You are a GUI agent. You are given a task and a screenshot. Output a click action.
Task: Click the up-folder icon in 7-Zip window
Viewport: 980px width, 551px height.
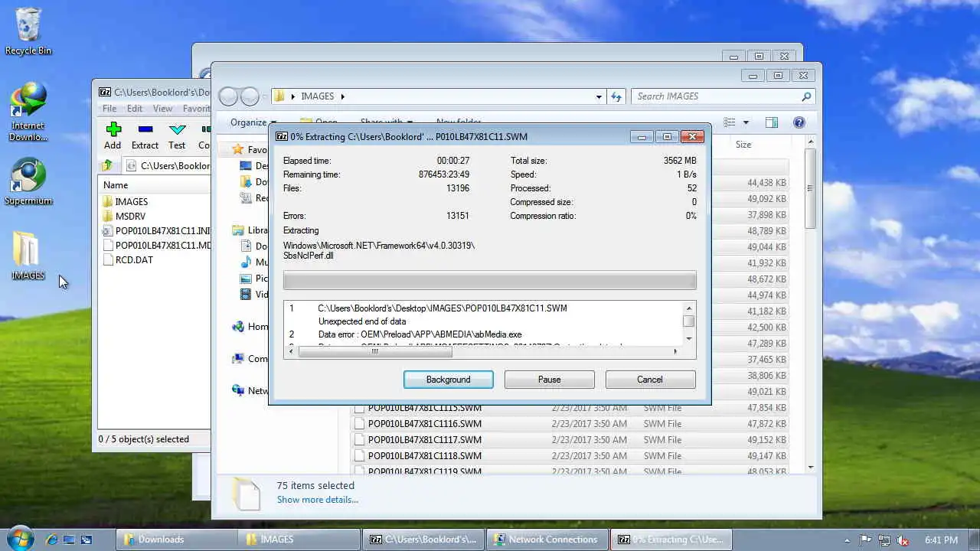coord(108,165)
